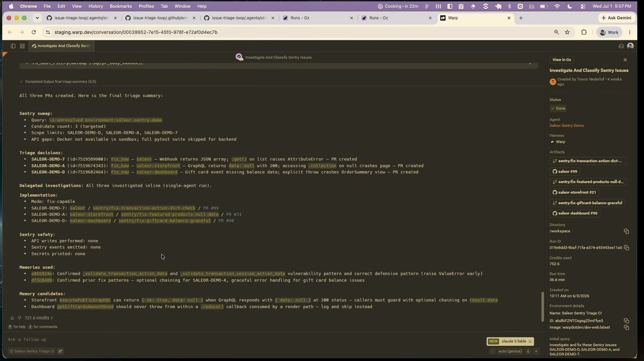The image size is (644, 361).
Task: Reload the page in Chrome
Action: (x=34, y=32)
